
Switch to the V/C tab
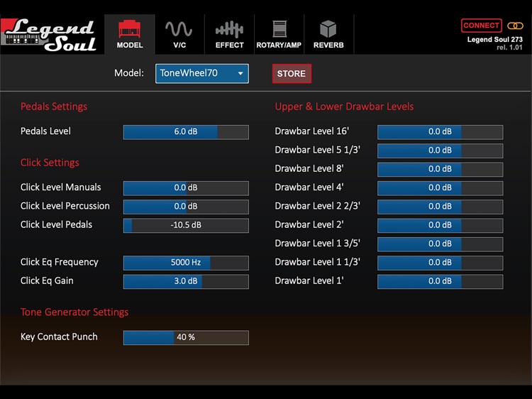pos(179,34)
